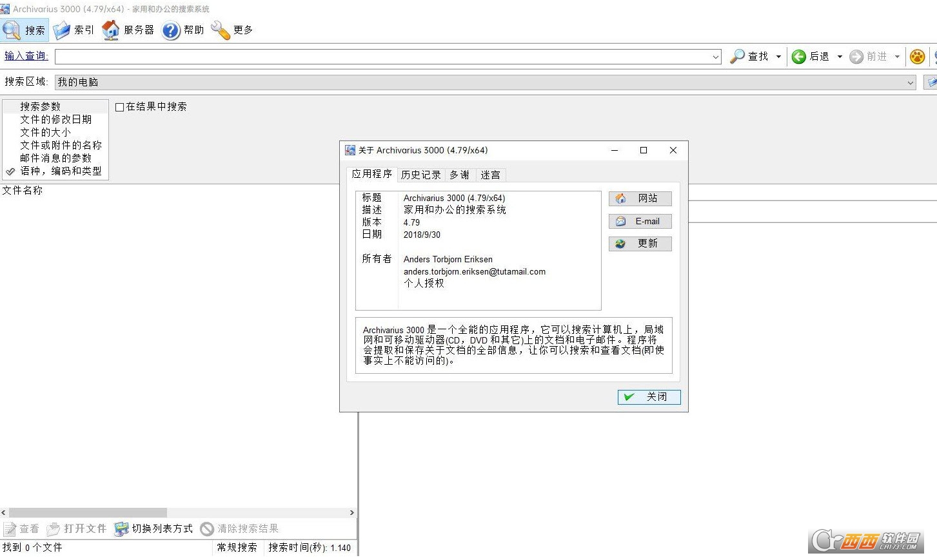The height and width of the screenshot is (560, 937).
Task: Open the query history dropdown arrow
Action: pos(716,57)
